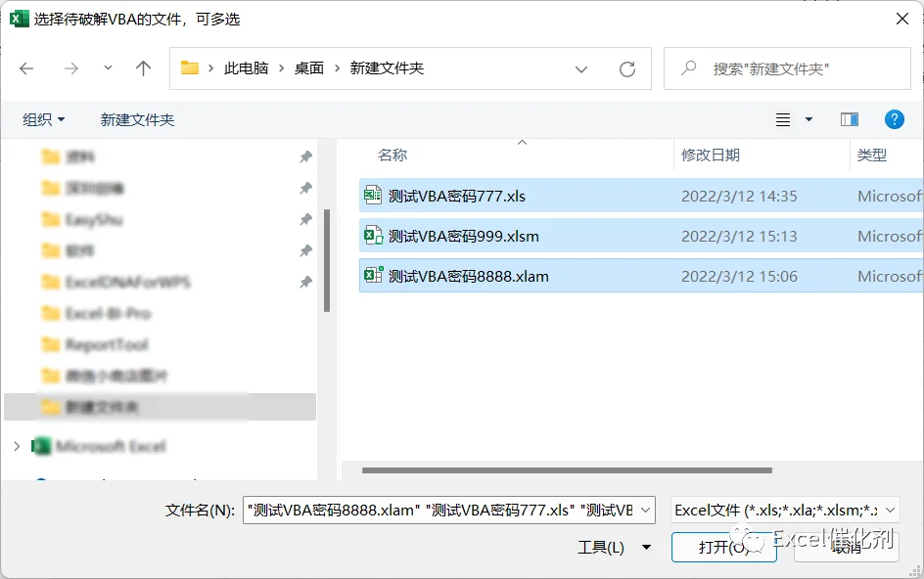
Task: Click the xls icon of 测试VBA密码777.xls
Action: [x=373, y=195]
